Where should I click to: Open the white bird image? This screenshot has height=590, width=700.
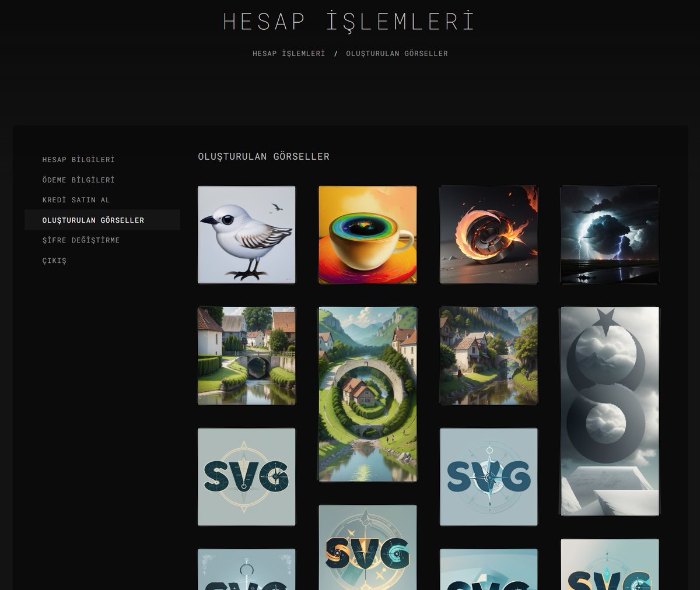tap(247, 235)
